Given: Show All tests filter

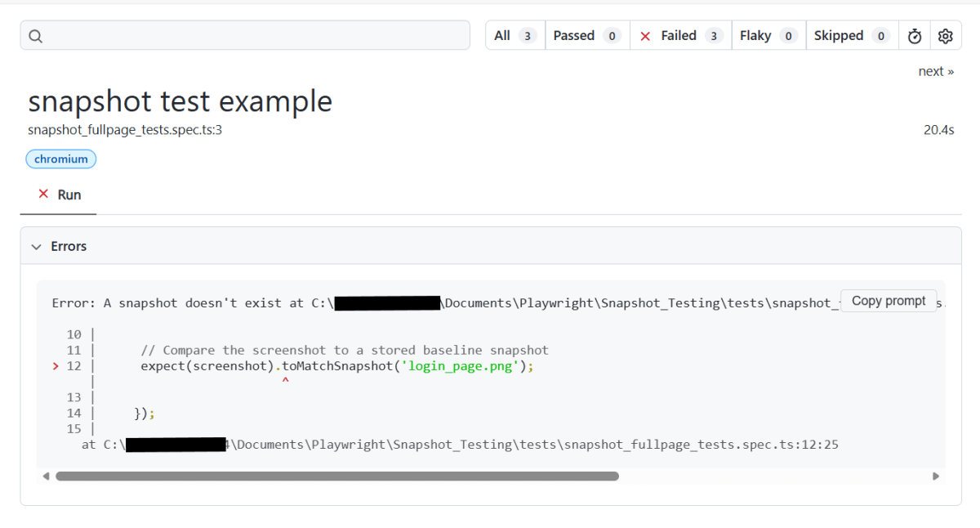Looking at the screenshot, I should tap(514, 36).
